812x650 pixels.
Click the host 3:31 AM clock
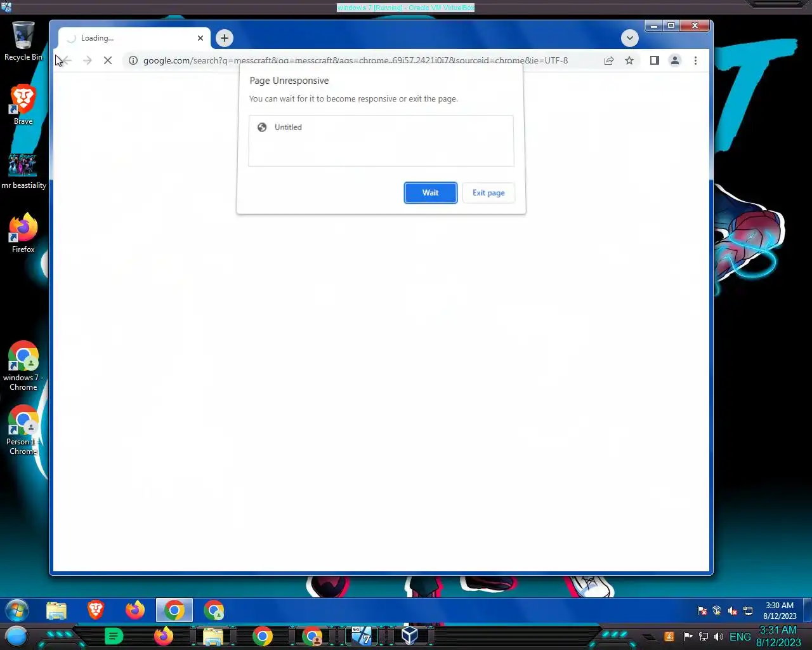(x=778, y=636)
